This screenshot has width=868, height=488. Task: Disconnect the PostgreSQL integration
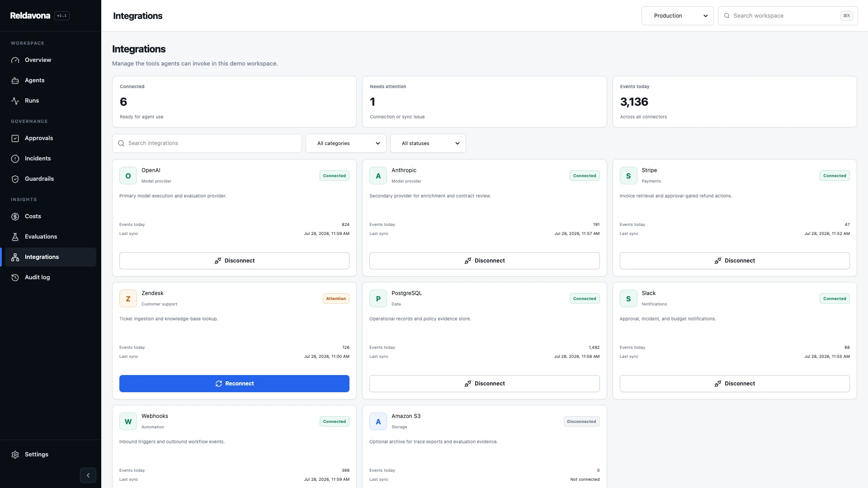point(484,384)
